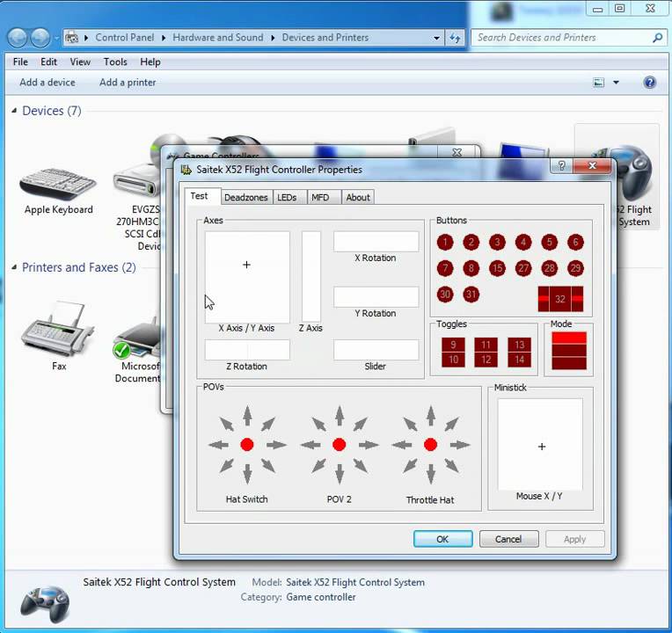672x633 pixels.
Task: Click the Z Axis vertical bar
Action: [x=311, y=277]
